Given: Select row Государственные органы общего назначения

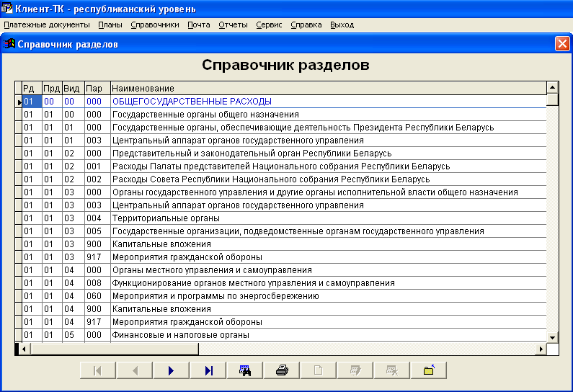Looking at the screenshot, I should [284, 115].
